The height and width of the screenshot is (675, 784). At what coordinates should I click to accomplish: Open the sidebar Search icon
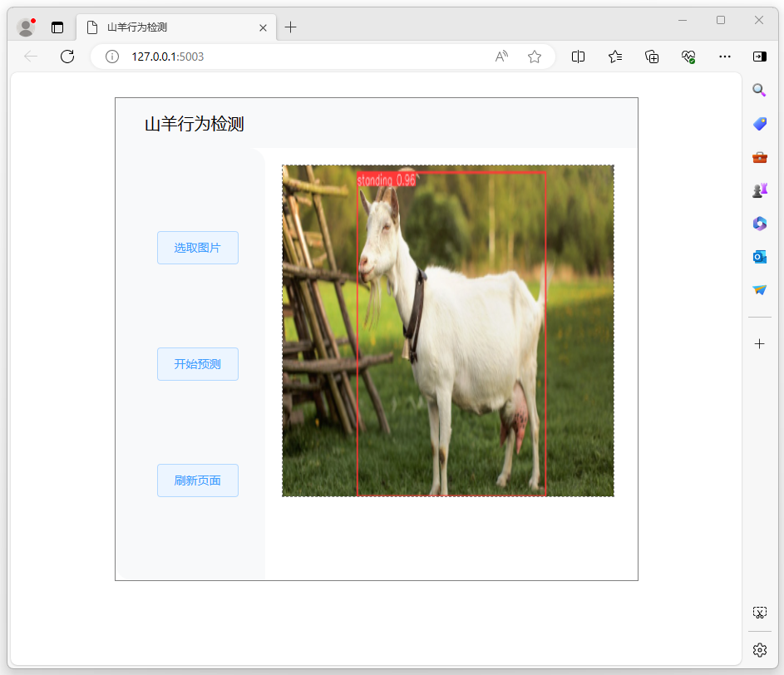coord(760,90)
